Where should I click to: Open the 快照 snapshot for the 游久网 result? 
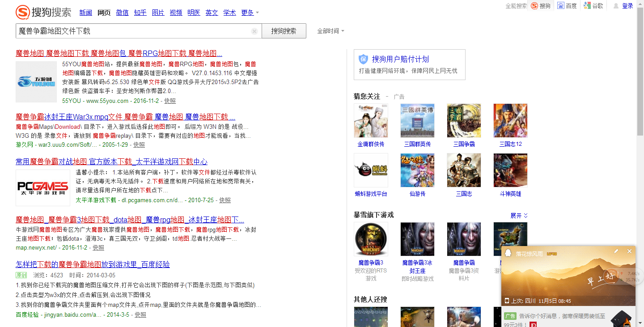[x=139, y=145]
